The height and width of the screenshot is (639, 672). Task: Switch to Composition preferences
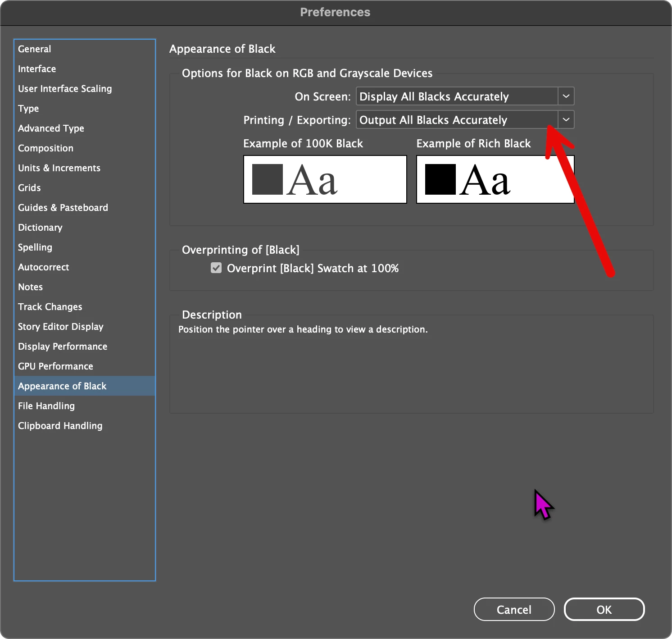click(85, 148)
